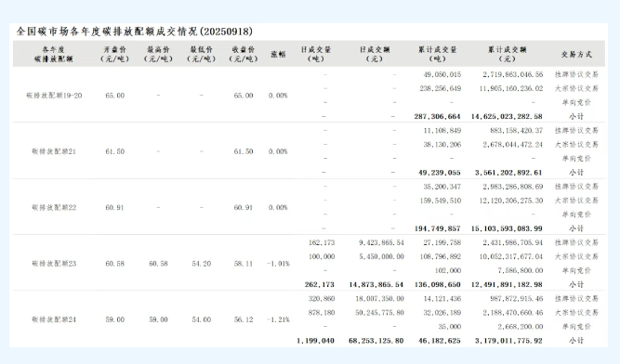
Task: Select the 日成交量 column header
Action: point(316,54)
